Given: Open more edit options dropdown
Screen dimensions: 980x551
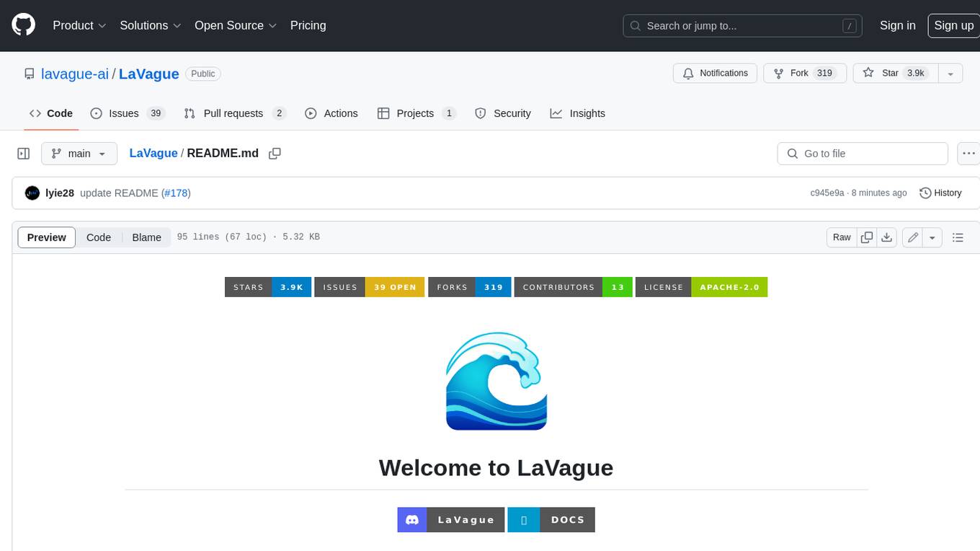Looking at the screenshot, I should click(932, 237).
